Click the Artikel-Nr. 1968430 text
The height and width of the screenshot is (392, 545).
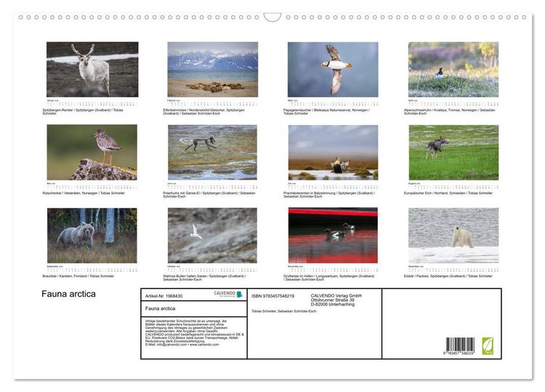pos(163,296)
